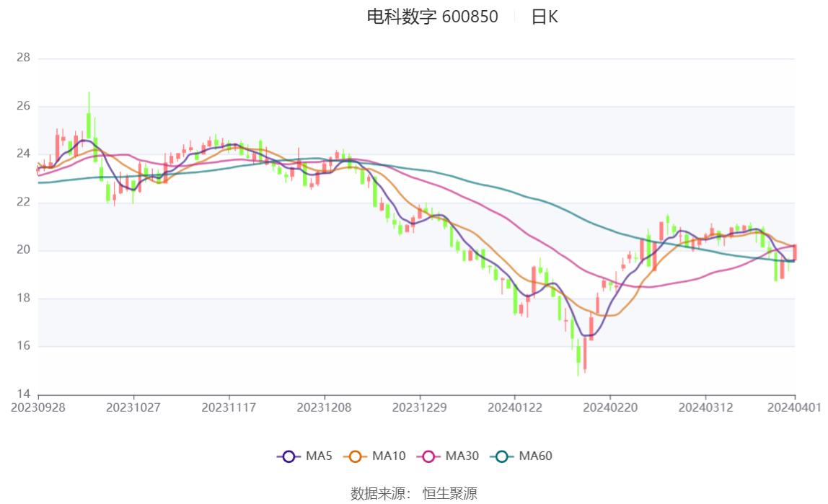
Task: Click the 恒生聚源 data source text
Action: tap(450, 493)
